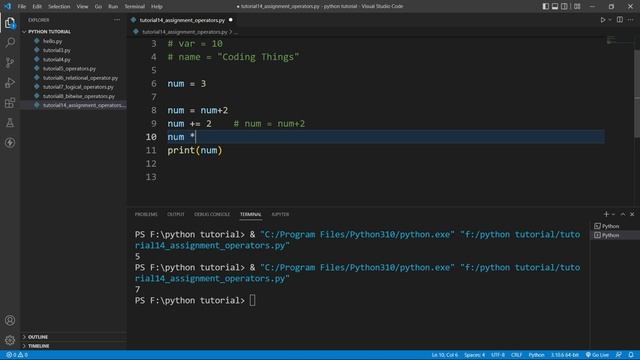Open Explorer views and more actions ellipsis
The width and height of the screenshot is (640, 360).
coord(117,20)
